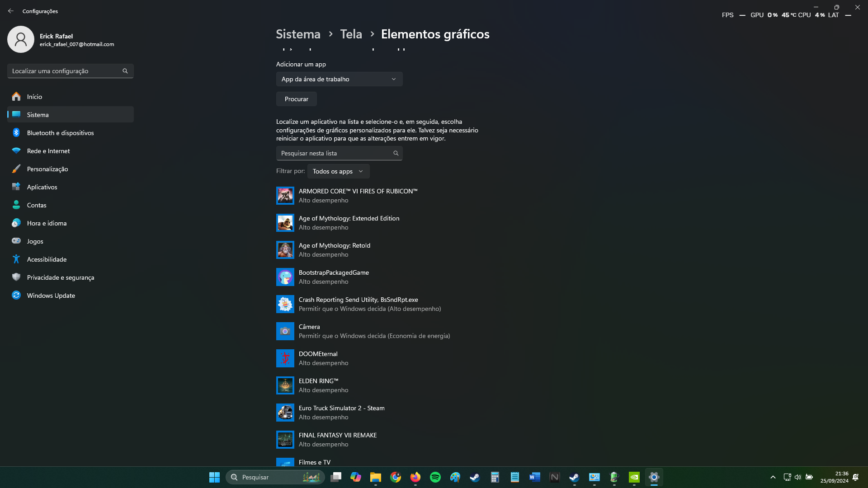The height and width of the screenshot is (488, 868).
Task: Go to Início in the sidebar
Action: pos(71,97)
